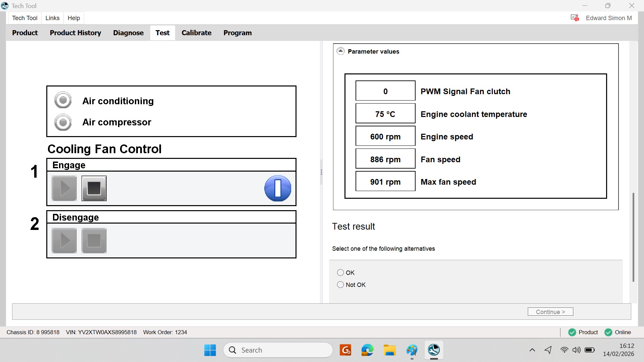Viewport: 644px width, 362px height.
Task: Click the Continue button
Action: (x=550, y=312)
